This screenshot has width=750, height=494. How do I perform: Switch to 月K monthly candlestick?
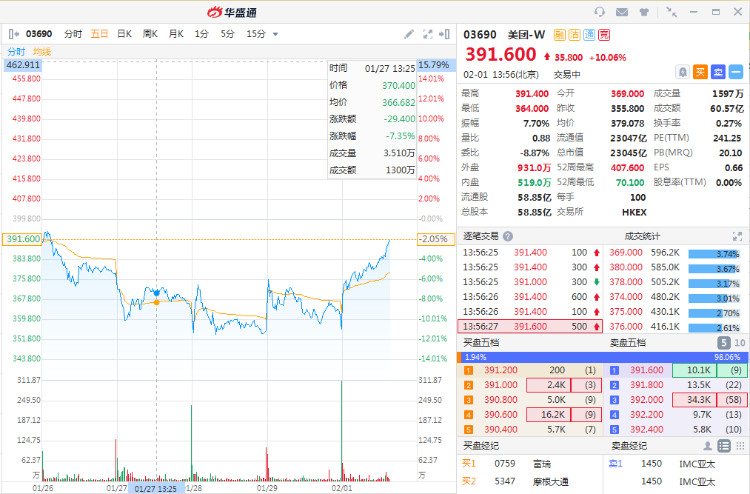pos(176,34)
